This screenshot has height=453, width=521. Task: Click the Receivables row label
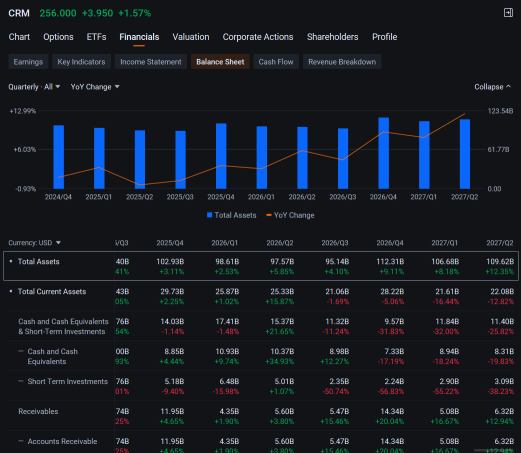tap(38, 412)
